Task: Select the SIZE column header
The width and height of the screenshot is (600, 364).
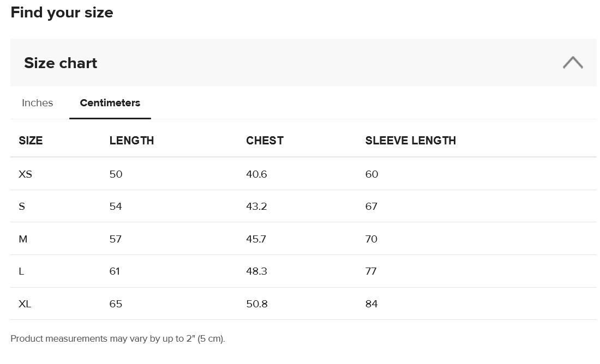Action: [31, 140]
